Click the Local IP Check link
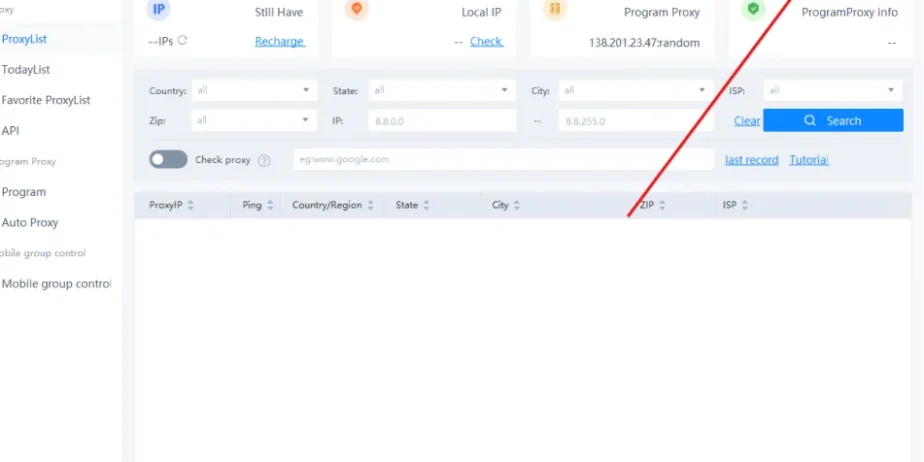 [486, 41]
